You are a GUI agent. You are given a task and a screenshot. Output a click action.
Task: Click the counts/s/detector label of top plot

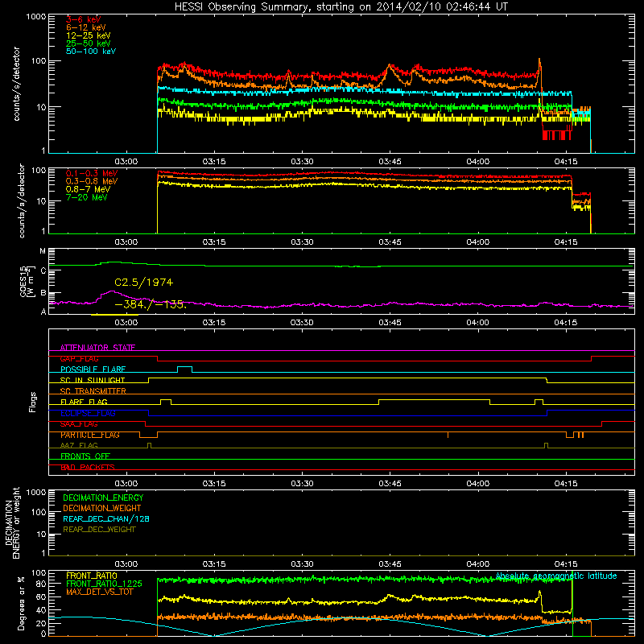point(16,84)
